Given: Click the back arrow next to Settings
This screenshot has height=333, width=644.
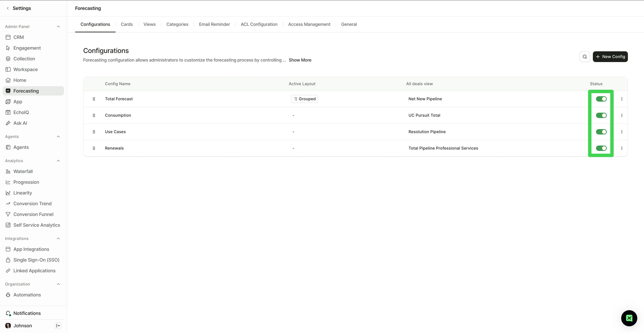Looking at the screenshot, I should tap(8, 8).
